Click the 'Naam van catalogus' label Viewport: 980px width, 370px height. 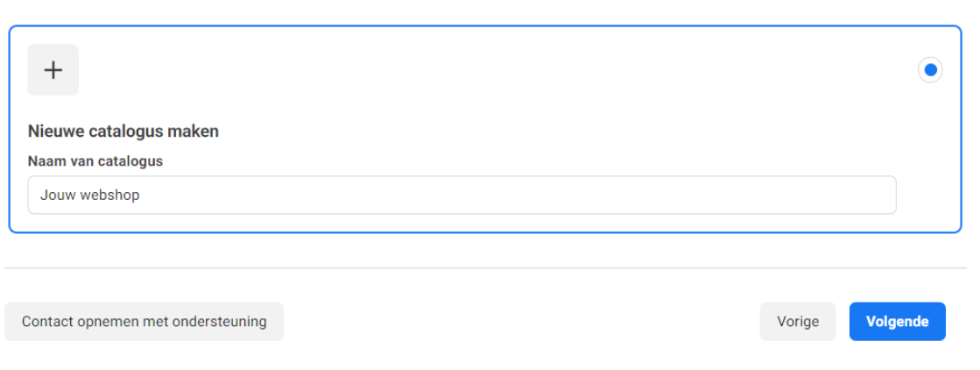click(95, 161)
